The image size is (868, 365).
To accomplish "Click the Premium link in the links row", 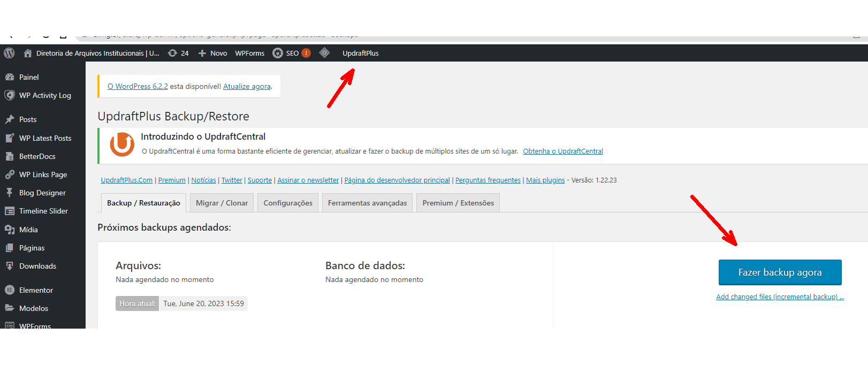I will 172,180.
